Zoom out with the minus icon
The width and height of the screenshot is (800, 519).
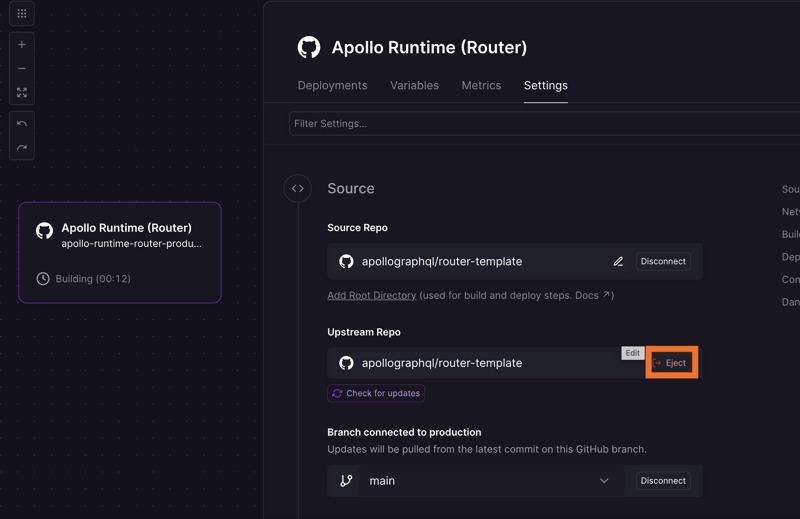(x=22, y=69)
